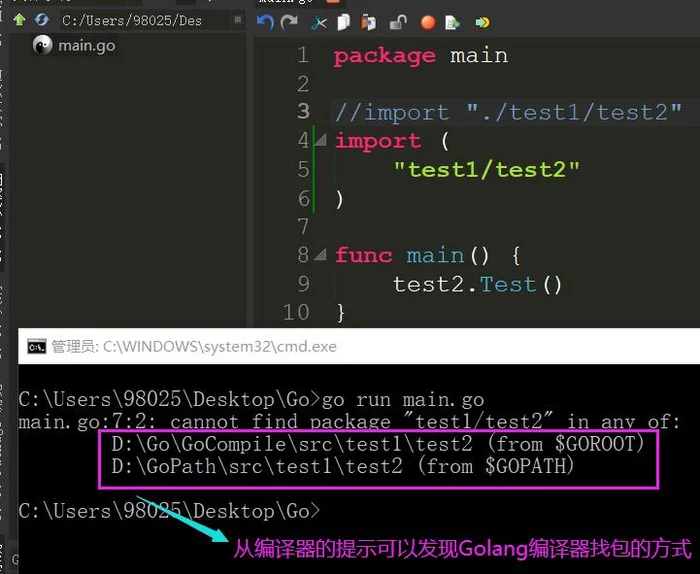Click line number 7 in the gutter
Screen dimensions: 700x574
click(x=303, y=227)
